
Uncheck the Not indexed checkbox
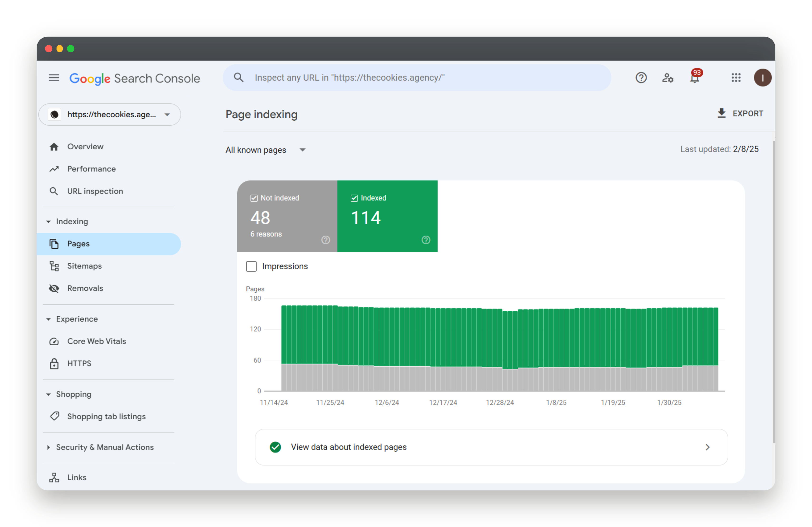point(254,198)
